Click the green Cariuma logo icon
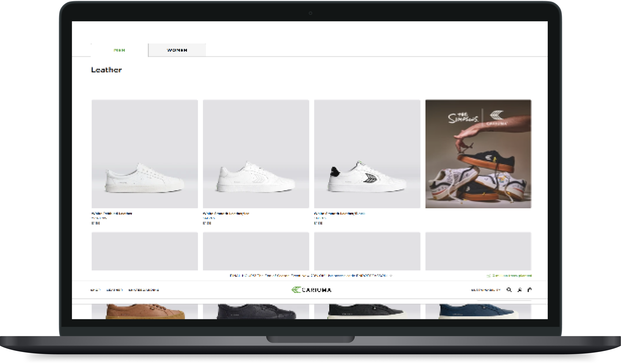 [296, 290]
